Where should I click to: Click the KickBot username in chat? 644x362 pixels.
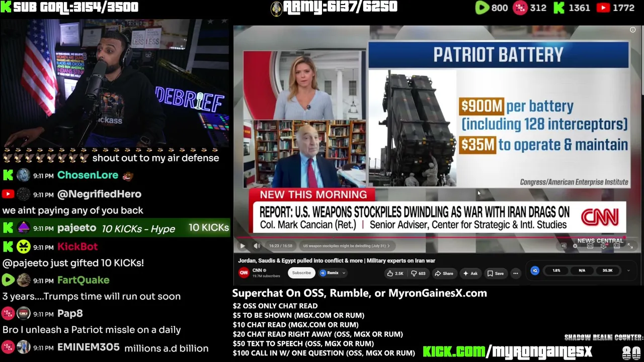tap(77, 247)
